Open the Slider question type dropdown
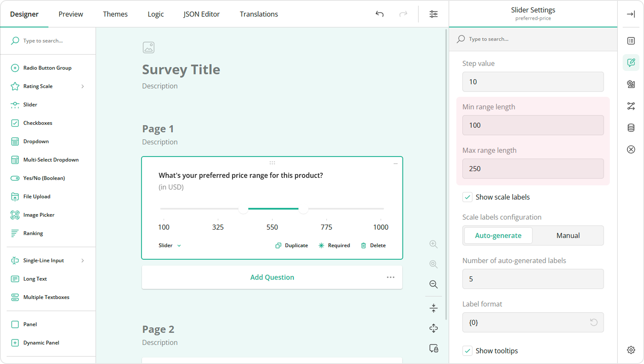The height and width of the screenshot is (364, 644). tap(169, 245)
